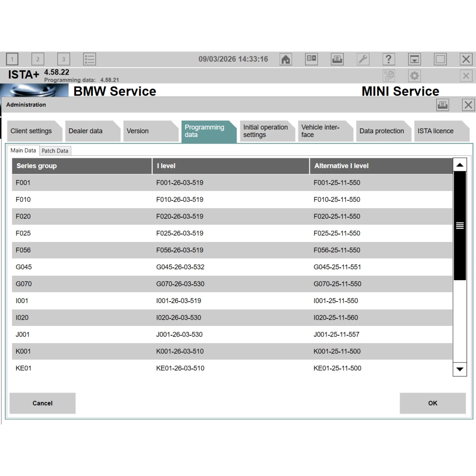Cancel the Administration dialog
476x476 pixels.
coord(42,403)
